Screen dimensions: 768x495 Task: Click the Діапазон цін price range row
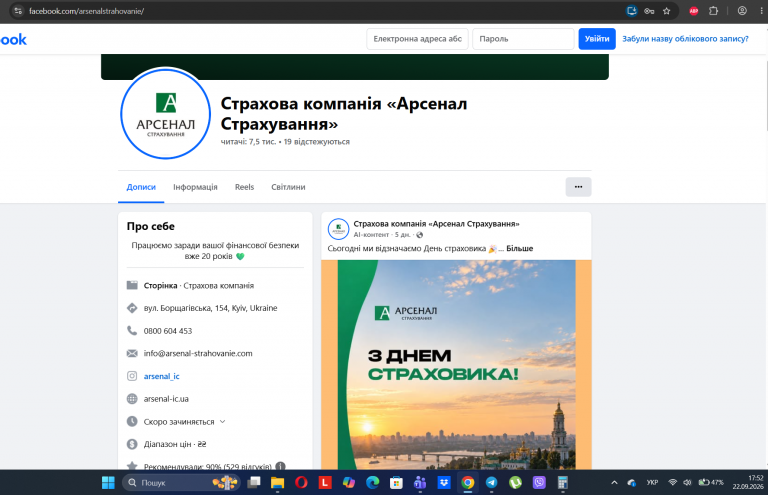pyautogui.click(x=167, y=444)
